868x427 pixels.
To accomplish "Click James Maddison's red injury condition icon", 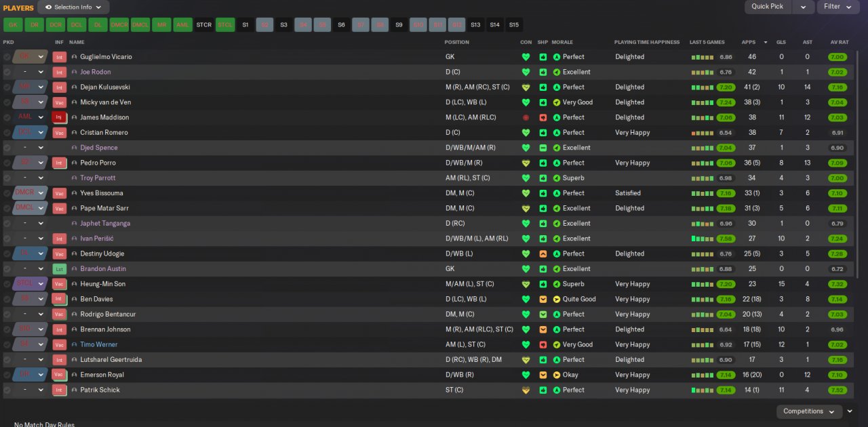I will (x=526, y=117).
